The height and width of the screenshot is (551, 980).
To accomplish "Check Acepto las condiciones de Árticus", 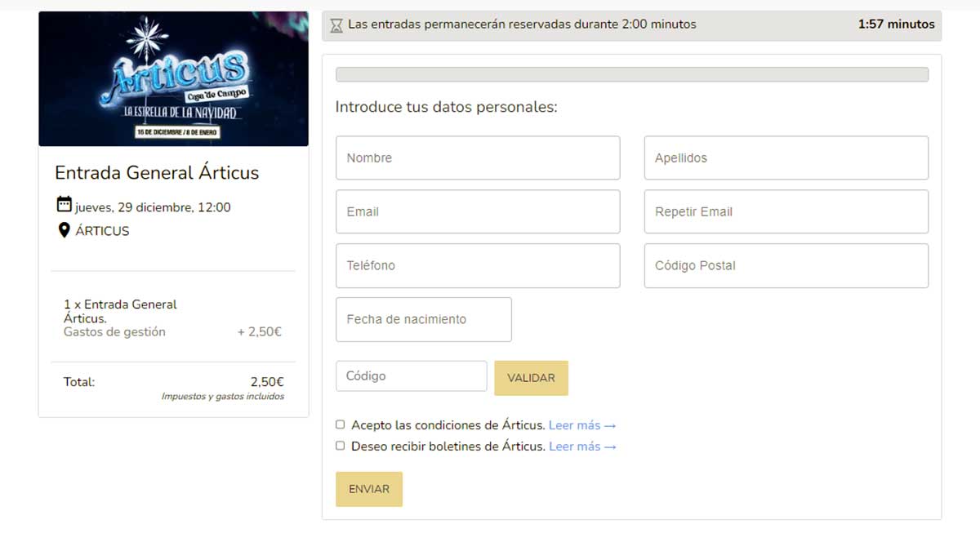I will pos(340,424).
